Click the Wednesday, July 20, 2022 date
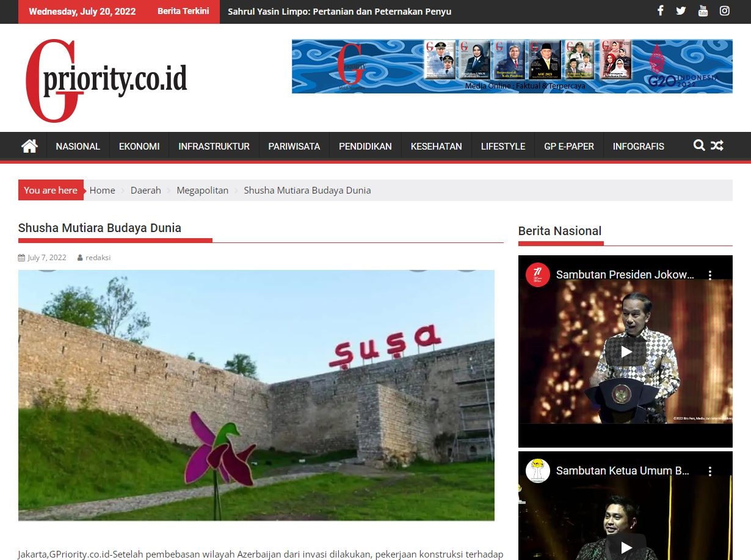Viewport: 751px width, 560px height. tap(82, 12)
